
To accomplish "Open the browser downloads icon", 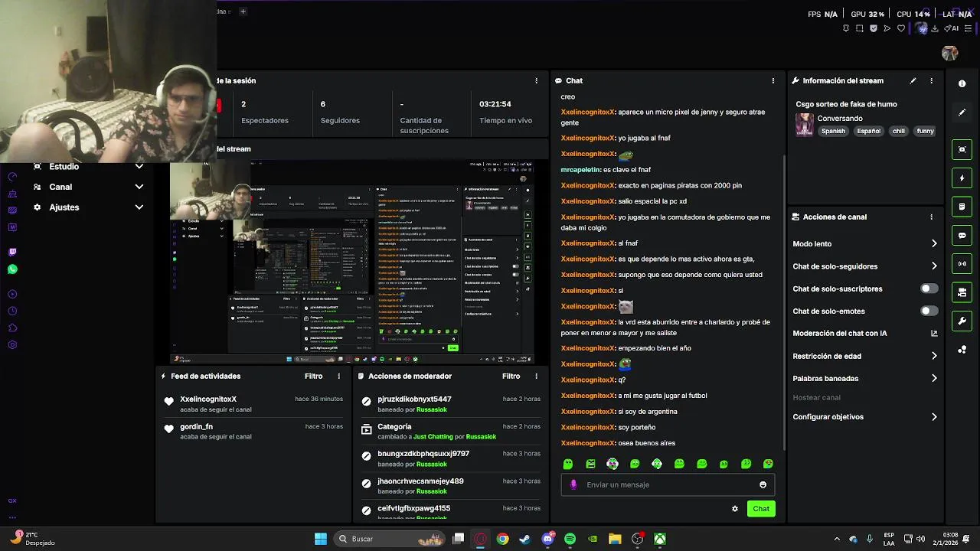I will point(936,28).
